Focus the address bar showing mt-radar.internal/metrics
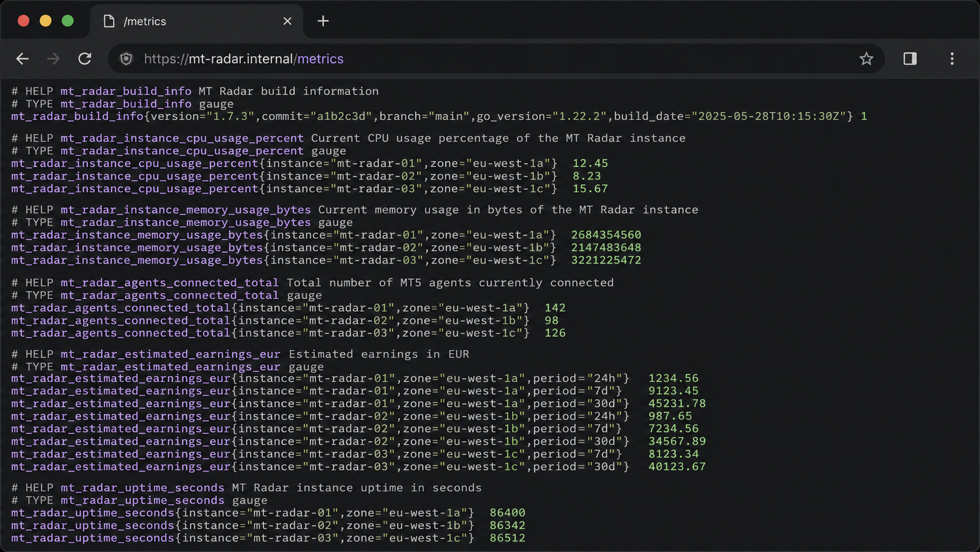The height and width of the screenshot is (552, 980). [496, 59]
